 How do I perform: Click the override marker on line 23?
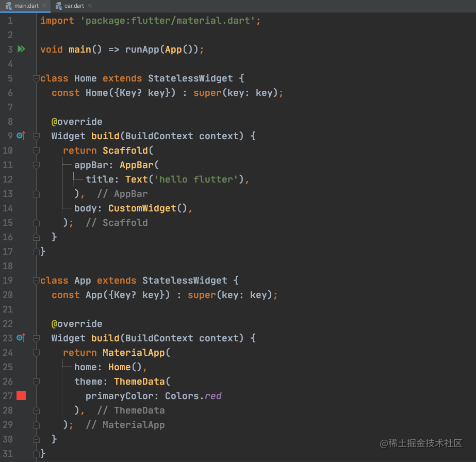coord(21,338)
